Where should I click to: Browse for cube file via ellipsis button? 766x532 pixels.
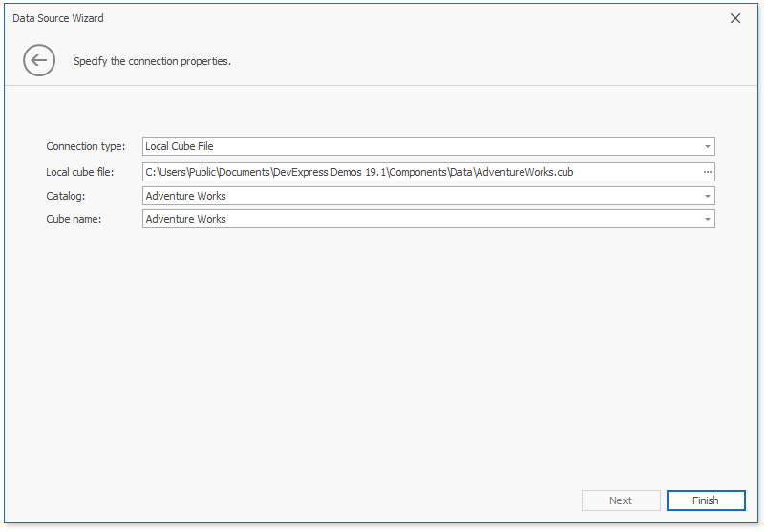[x=708, y=172]
